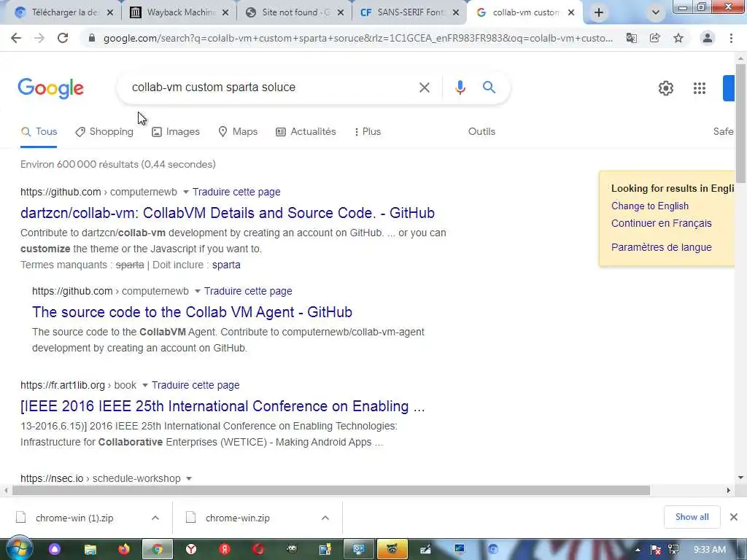Select the Images search filter

click(x=176, y=132)
